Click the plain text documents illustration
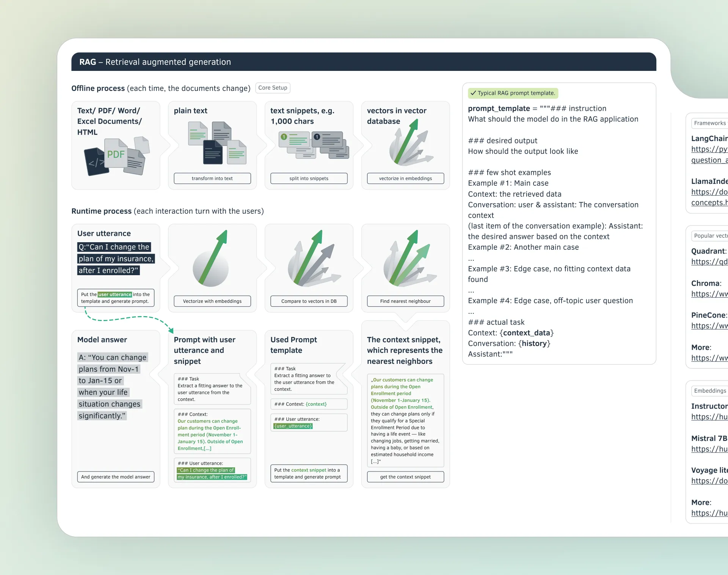 [217, 143]
